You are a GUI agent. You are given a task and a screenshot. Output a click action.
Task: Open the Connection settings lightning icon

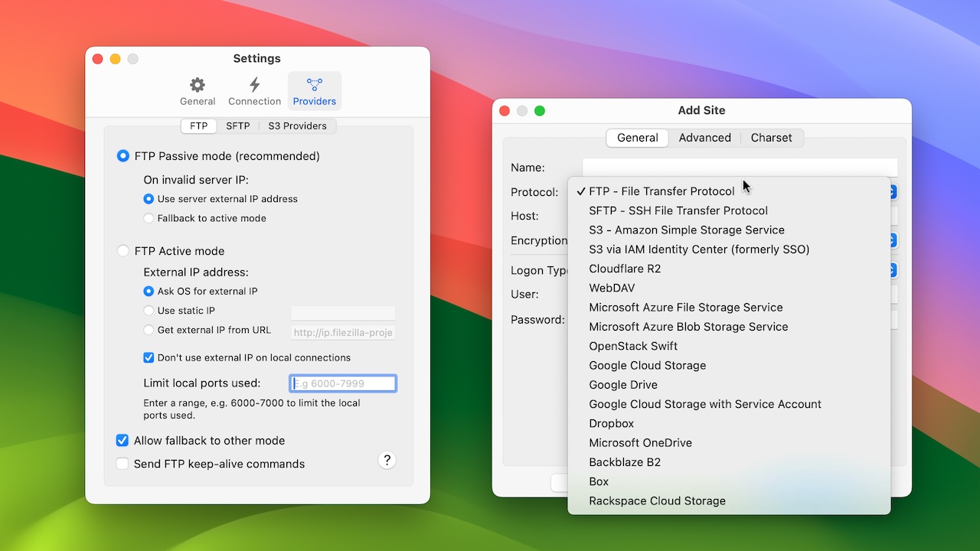click(254, 91)
